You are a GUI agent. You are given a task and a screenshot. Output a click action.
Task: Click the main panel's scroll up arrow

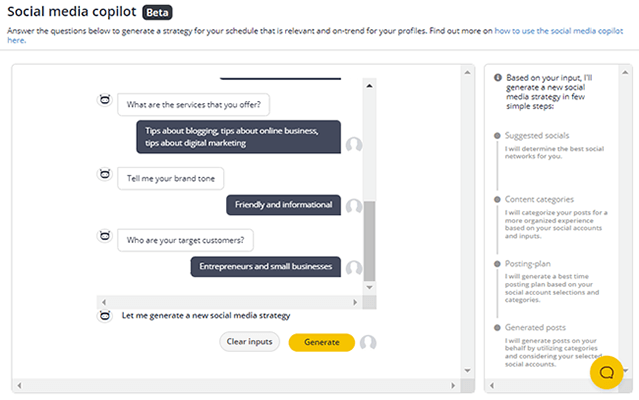467,73
